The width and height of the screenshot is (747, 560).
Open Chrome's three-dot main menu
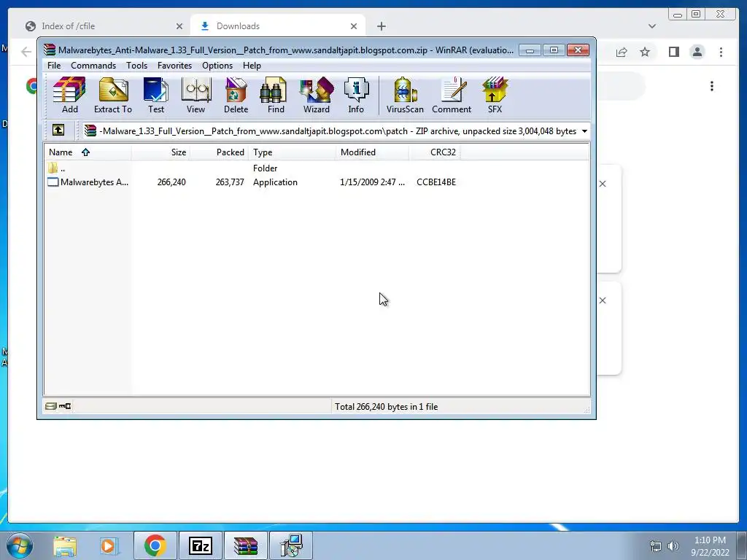(721, 52)
